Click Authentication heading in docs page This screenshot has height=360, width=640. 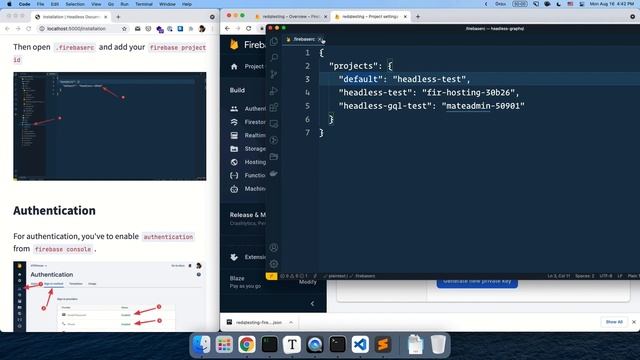[54, 211]
